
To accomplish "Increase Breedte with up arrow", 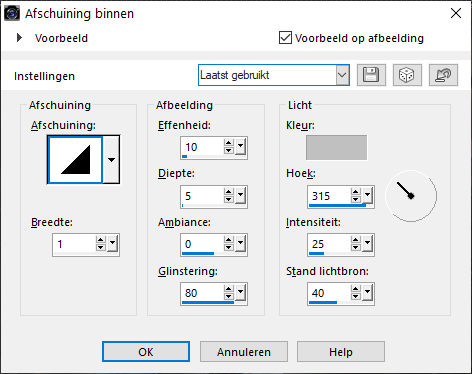I will coord(100,240).
